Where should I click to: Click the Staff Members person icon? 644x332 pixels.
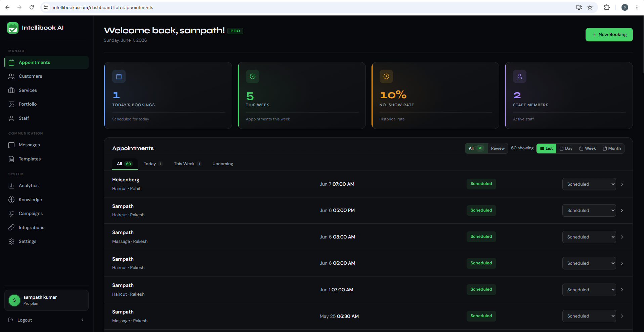520,76
